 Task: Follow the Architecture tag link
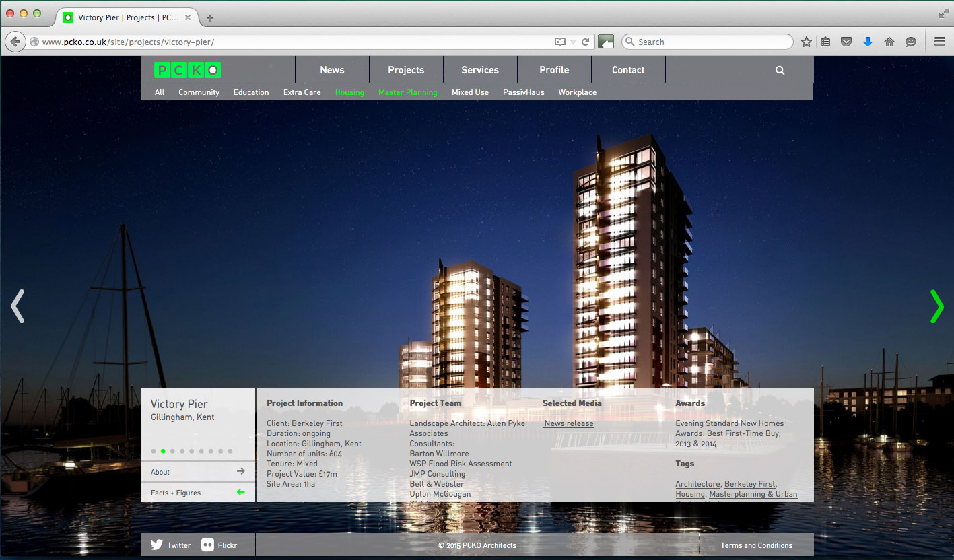tap(697, 484)
